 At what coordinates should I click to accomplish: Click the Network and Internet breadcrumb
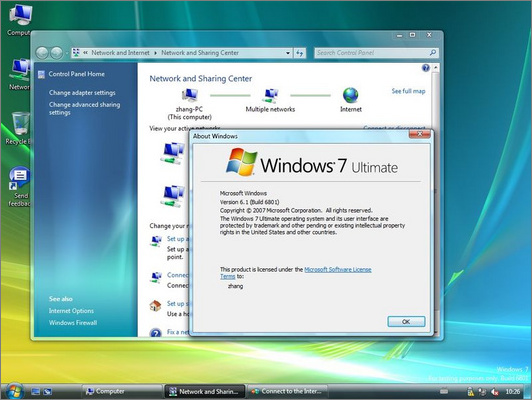120,53
